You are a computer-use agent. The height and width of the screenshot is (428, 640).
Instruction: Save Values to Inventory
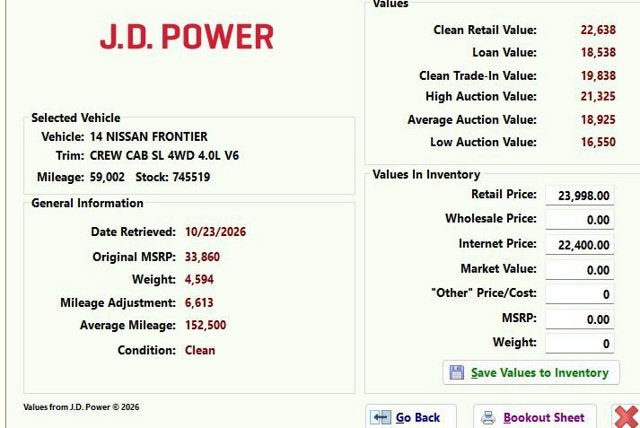[x=531, y=373]
